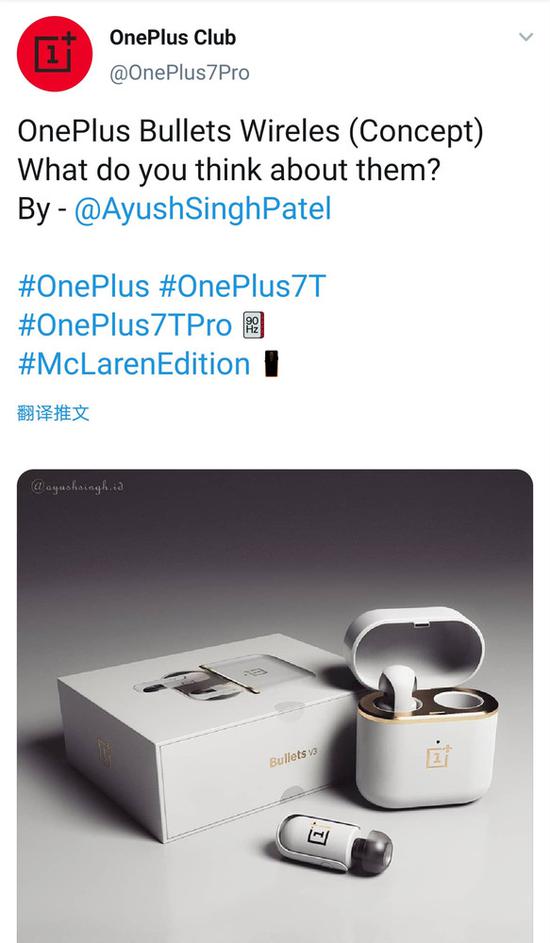Click the Bullets V3 label on box
The image size is (550, 943).
click(x=293, y=757)
